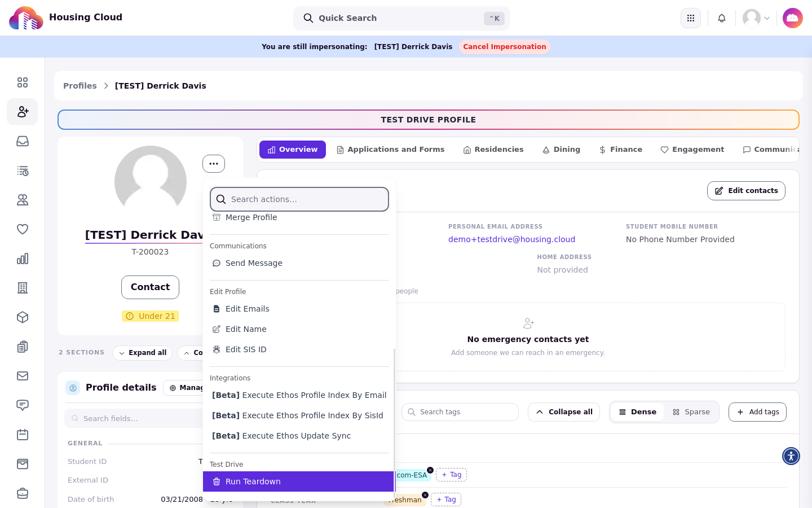Open the Engagement tab

point(692,150)
